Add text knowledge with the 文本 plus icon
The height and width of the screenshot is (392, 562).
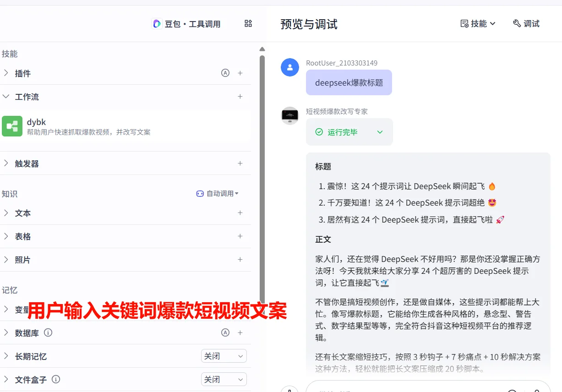pos(240,213)
